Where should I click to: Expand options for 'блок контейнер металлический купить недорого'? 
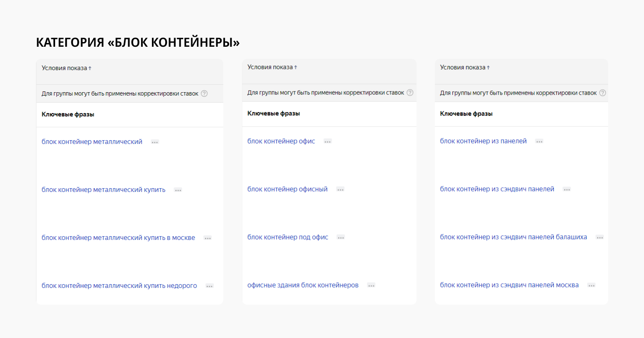(x=210, y=286)
